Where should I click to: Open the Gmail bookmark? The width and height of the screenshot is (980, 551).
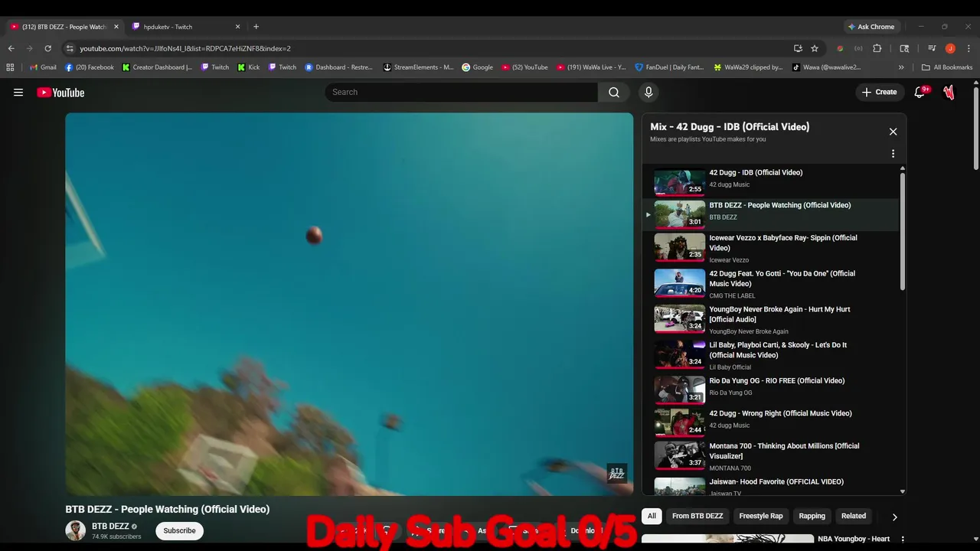click(43, 67)
